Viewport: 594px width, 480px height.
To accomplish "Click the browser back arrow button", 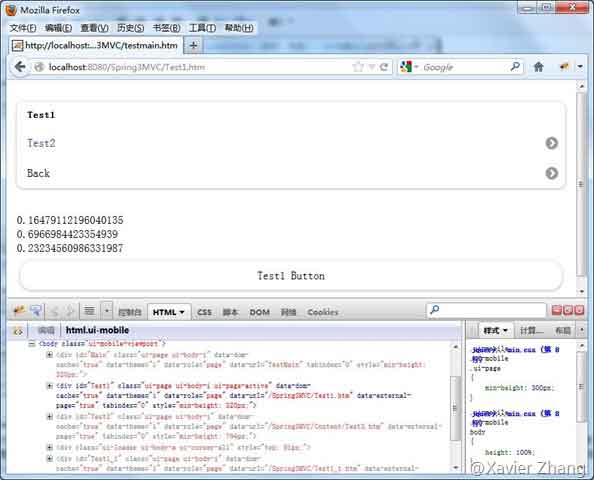I will coord(20,67).
